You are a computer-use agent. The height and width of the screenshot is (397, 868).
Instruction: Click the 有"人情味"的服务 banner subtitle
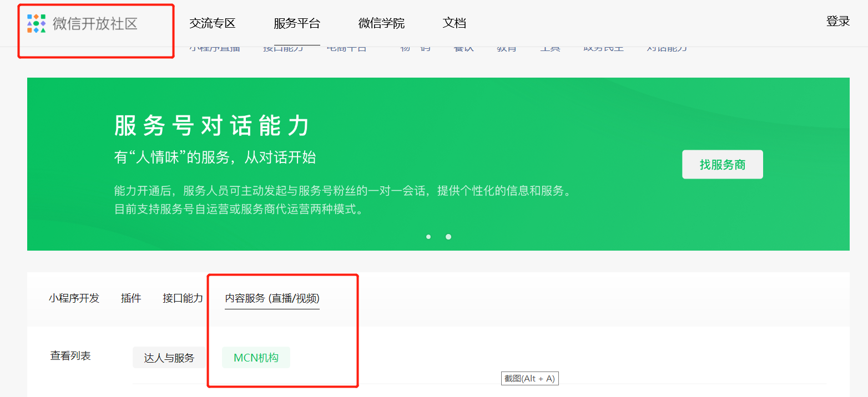coord(215,157)
